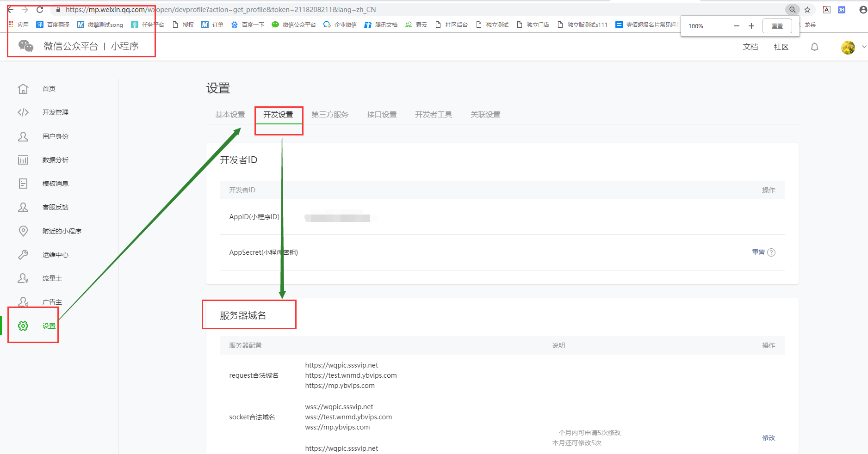Click the browser reload icon
This screenshot has height=454, width=868.
[40, 10]
